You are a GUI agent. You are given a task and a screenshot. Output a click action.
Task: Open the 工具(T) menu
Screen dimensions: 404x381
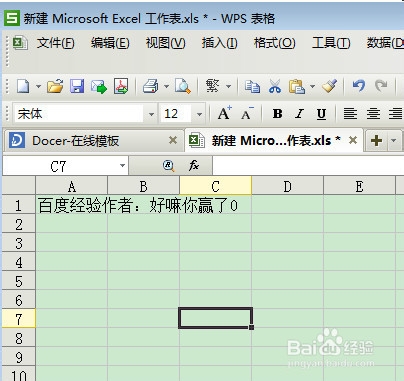click(331, 43)
